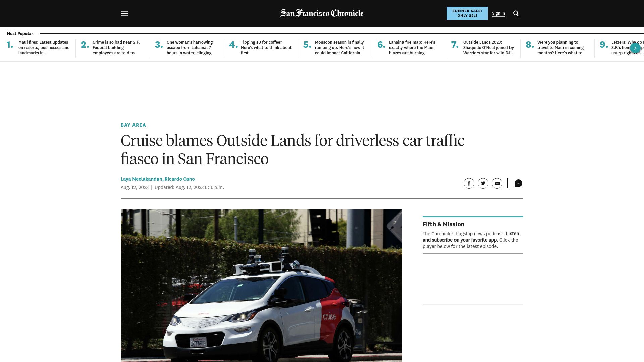The image size is (644, 362).
Task: Advance Most Popular carousel with arrow
Action: pyautogui.click(x=635, y=48)
